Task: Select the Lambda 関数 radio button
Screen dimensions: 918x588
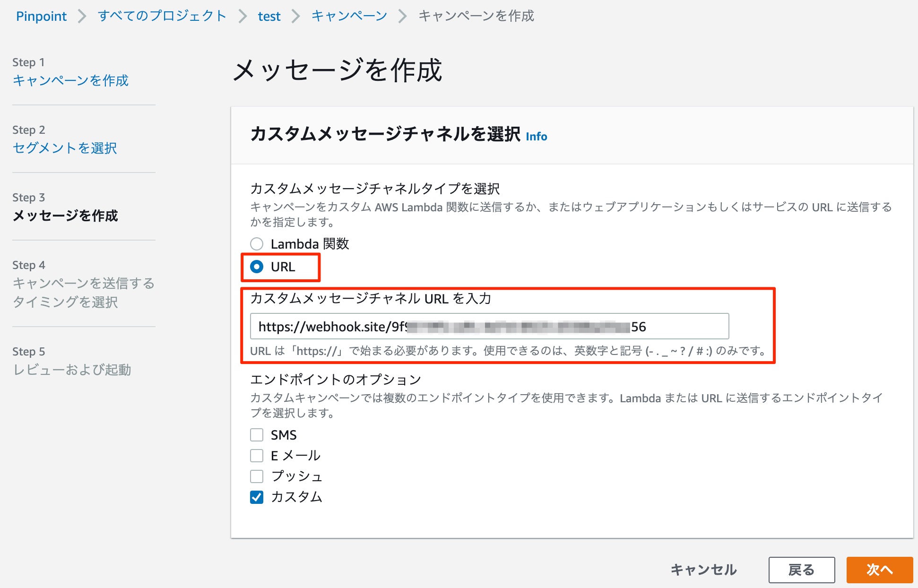Action: tap(257, 244)
